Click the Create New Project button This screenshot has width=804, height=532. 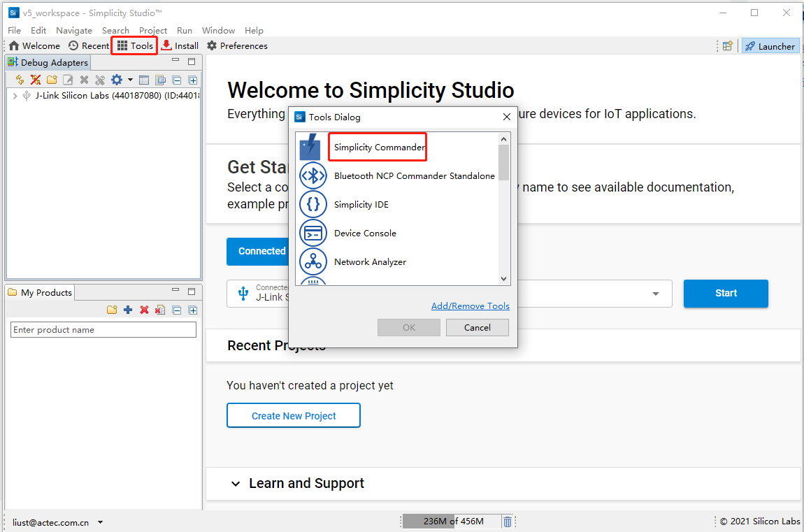(293, 415)
